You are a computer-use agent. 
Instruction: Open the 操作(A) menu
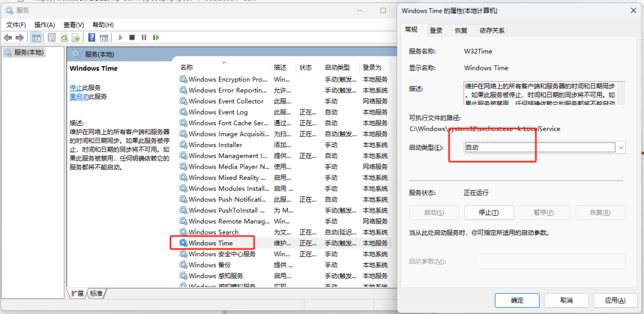tap(44, 25)
